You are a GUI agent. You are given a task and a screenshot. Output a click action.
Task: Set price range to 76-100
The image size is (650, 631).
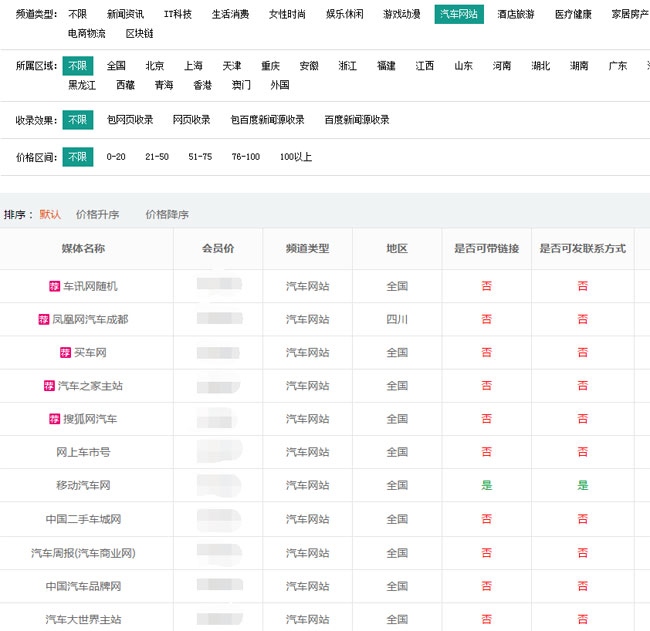click(245, 157)
